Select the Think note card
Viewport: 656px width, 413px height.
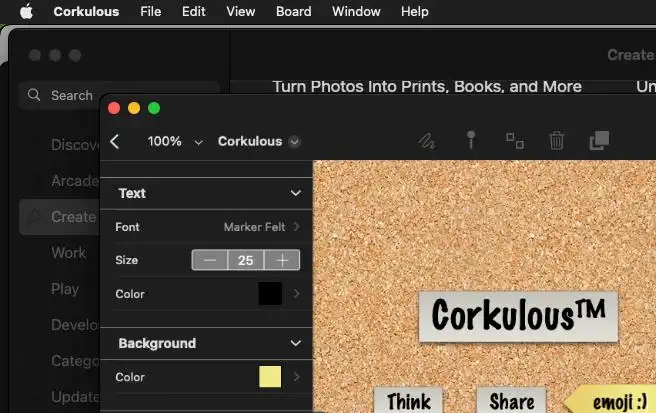(x=408, y=400)
